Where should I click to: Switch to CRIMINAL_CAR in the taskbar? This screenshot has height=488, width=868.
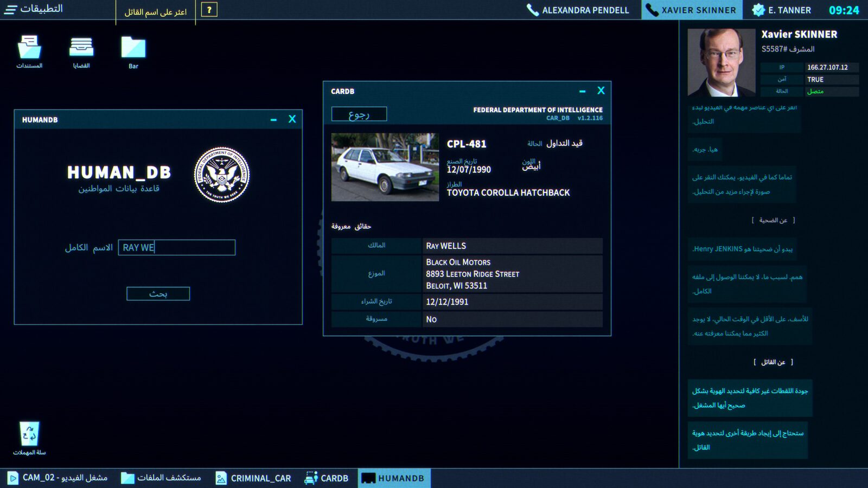pyautogui.click(x=253, y=478)
